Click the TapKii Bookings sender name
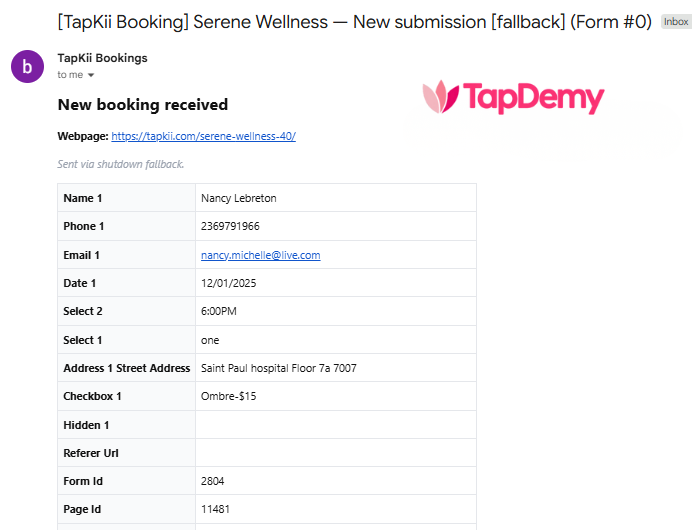The image size is (692, 530). pyautogui.click(x=102, y=58)
